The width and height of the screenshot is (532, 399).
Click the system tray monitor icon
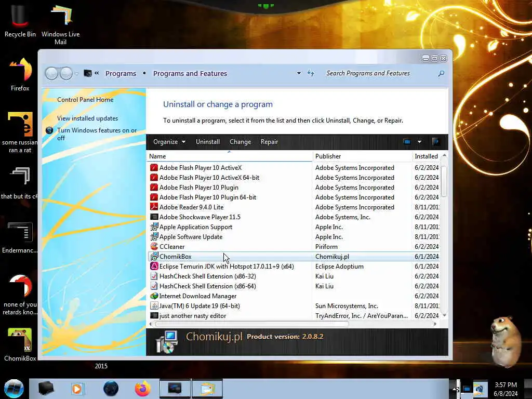(x=467, y=389)
